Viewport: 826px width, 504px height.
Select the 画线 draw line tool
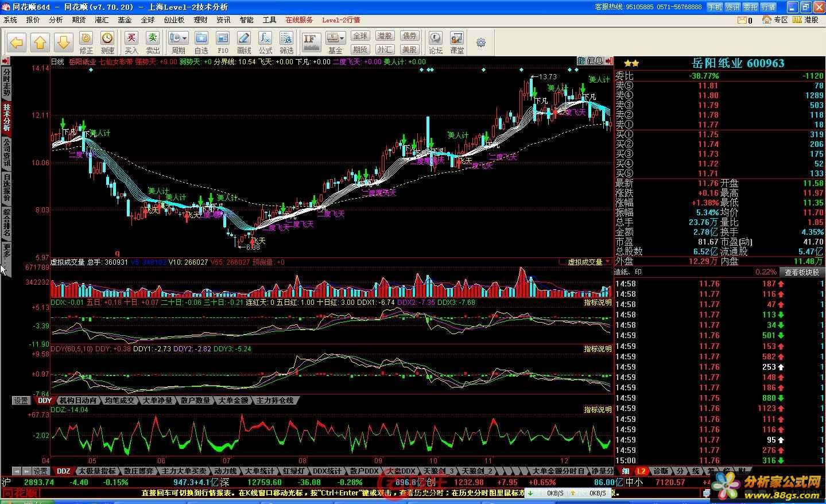pos(244,43)
